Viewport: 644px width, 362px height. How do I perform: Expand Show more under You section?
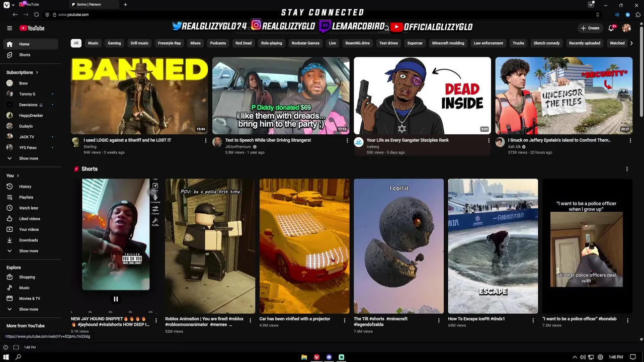pos(31,251)
